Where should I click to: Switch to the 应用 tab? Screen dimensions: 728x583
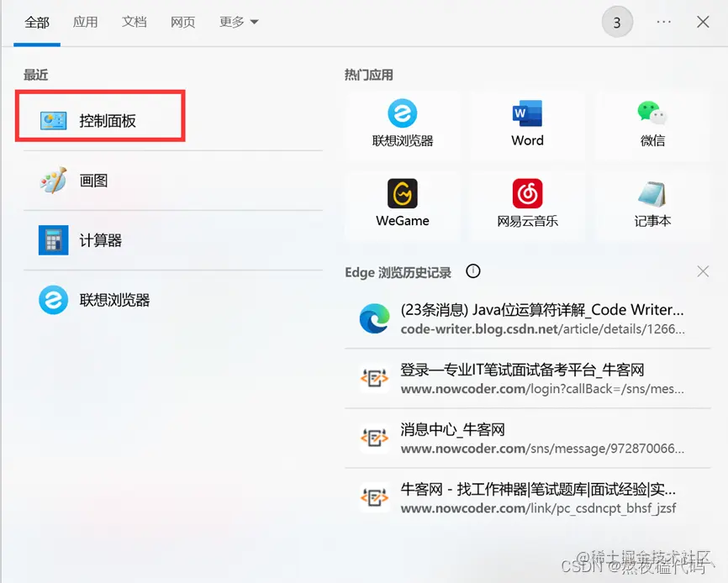pos(86,23)
